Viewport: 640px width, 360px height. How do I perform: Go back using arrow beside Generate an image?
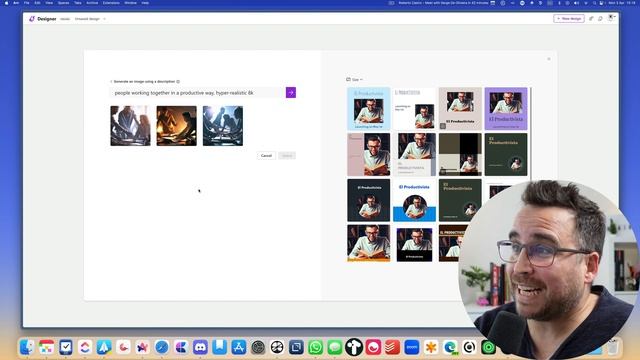pyautogui.click(x=111, y=82)
